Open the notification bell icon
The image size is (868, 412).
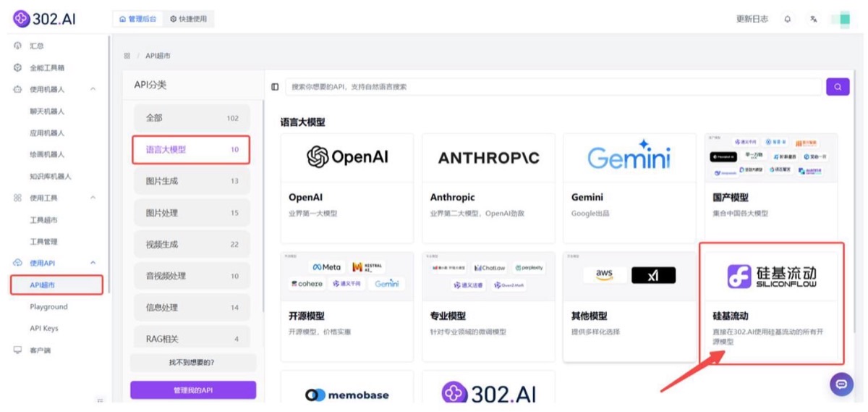788,19
